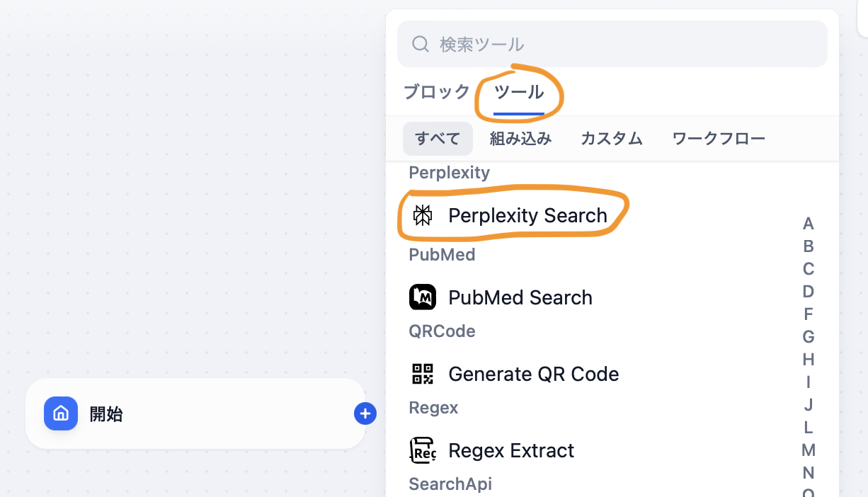
Task: Select the Regex Extract scroll icon
Action: (423, 450)
